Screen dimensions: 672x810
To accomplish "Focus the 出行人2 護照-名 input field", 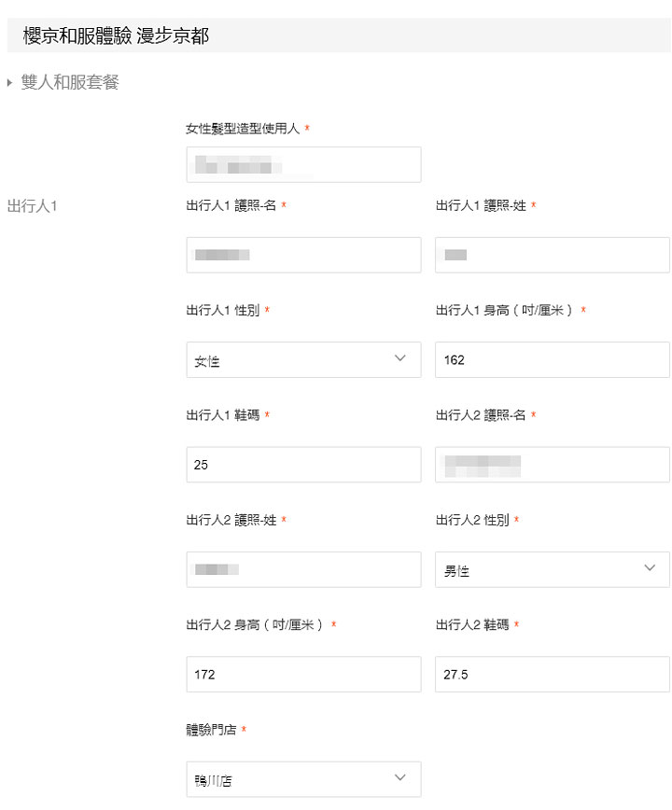I will point(553,465).
